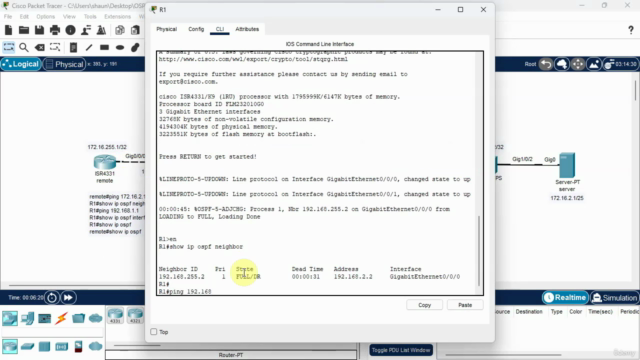Image resolution: width=640 pixels, height=360 pixels.
Task: Open the Config tab in R1 window
Action: coord(196,29)
